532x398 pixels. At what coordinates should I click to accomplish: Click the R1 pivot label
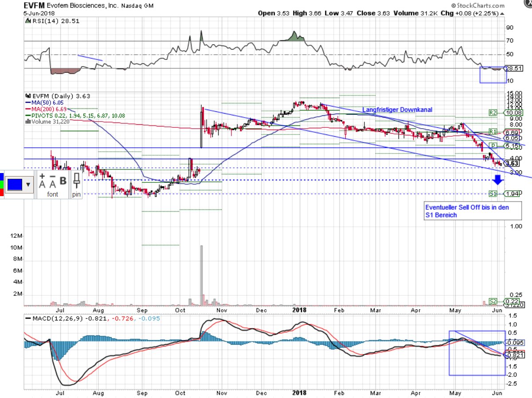pos(493,132)
